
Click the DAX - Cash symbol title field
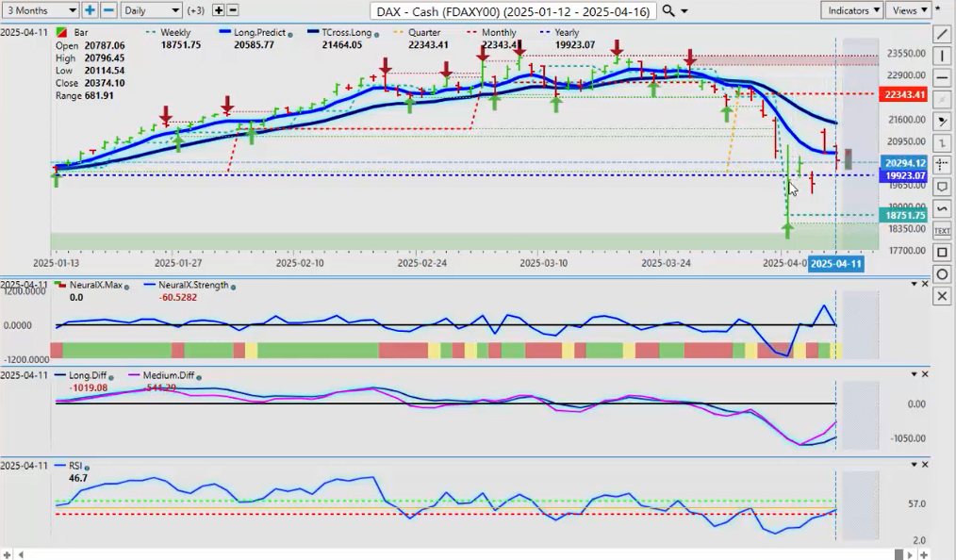coord(514,11)
